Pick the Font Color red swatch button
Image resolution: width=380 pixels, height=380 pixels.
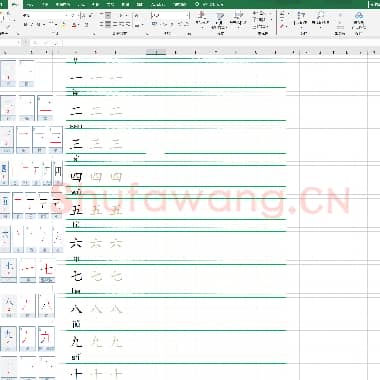coord(75,25)
